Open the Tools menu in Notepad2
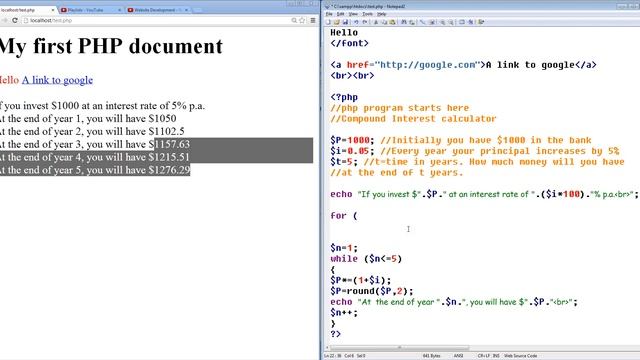This screenshot has width=640, height=360. (x=367, y=14)
